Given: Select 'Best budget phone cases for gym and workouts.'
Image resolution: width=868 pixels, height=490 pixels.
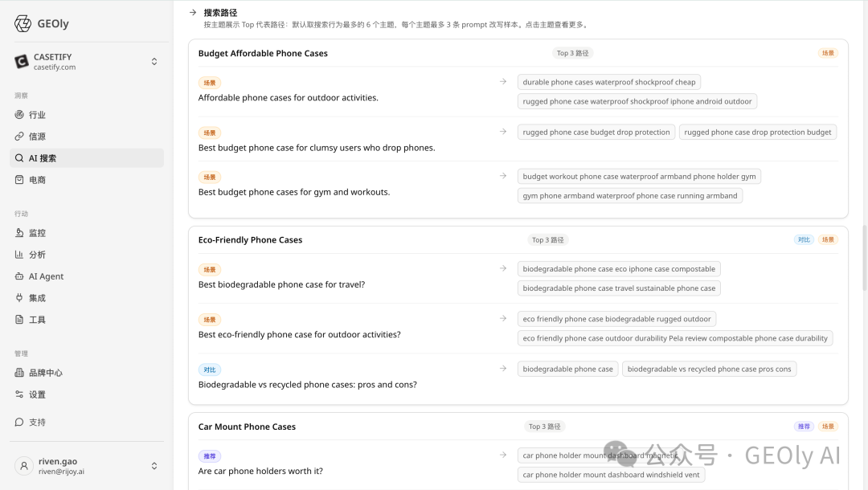Looking at the screenshot, I should pos(294,192).
